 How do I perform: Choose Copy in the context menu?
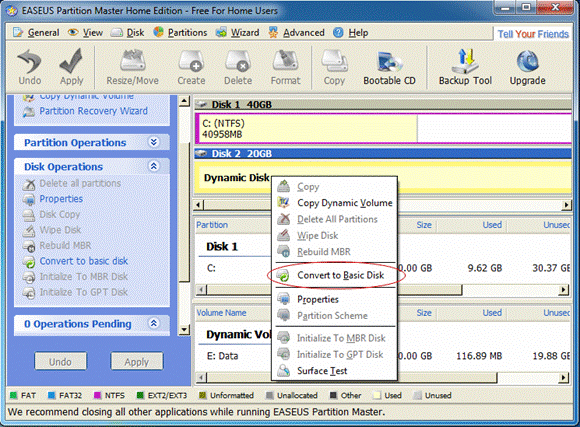click(x=335, y=187)
